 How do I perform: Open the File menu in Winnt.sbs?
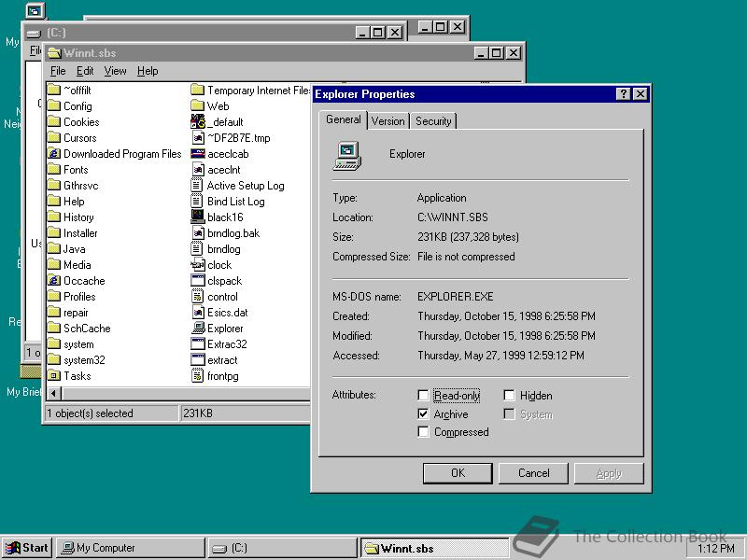click(58, 71)
